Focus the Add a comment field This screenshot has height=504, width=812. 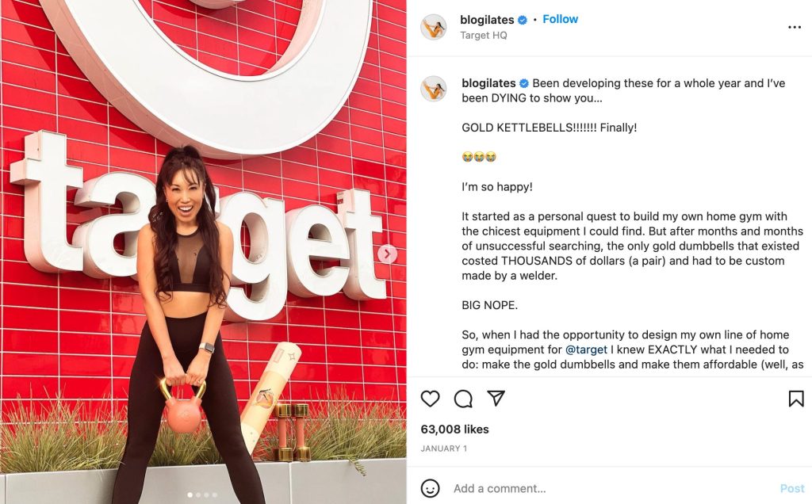[x=611, y=488]
